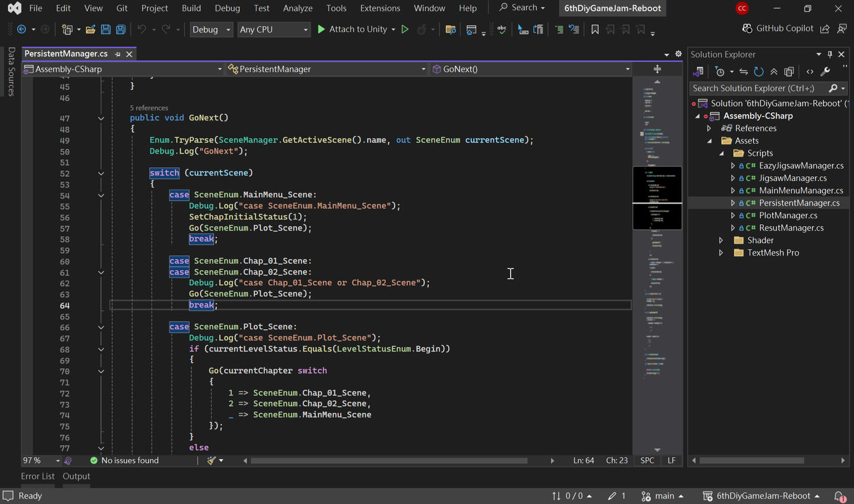Collapse the switch expression at line 70
This screenshot has height=504, width=854.
[x=101, y=371]
